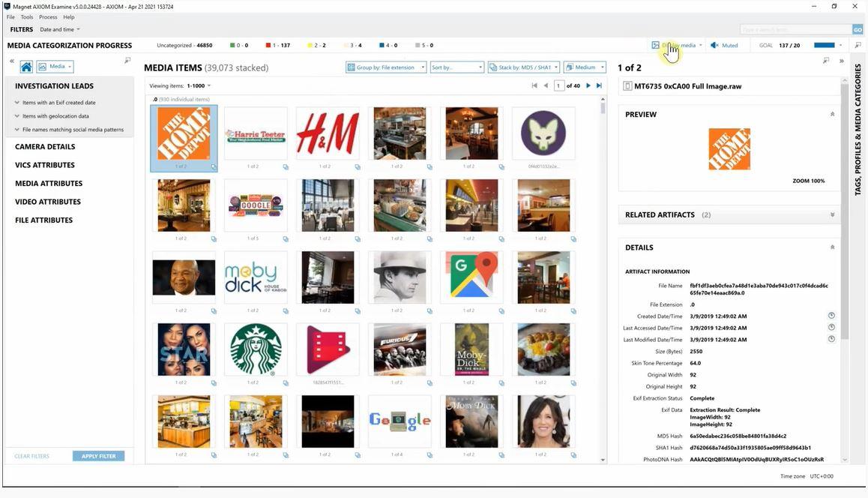Open the VICS Attributes filter section
Image resolution: width=868 pixels, height=498 pixels.
coord(45,165)
